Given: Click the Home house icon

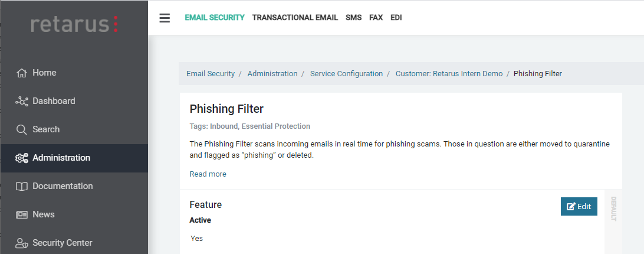Looking at the screenshot, I should (x=22, y=73).
